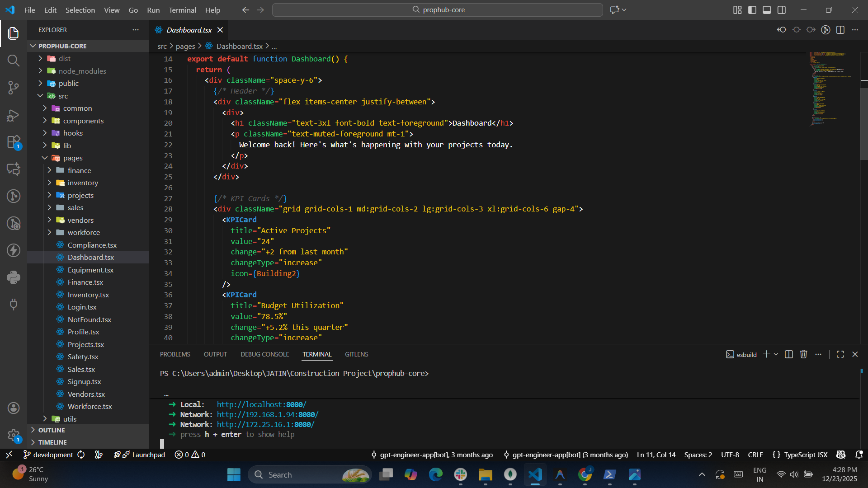This screenshot has height=488, width=868.
Task: Open Projects.tsx in the explorer
Action: point(86,344)
